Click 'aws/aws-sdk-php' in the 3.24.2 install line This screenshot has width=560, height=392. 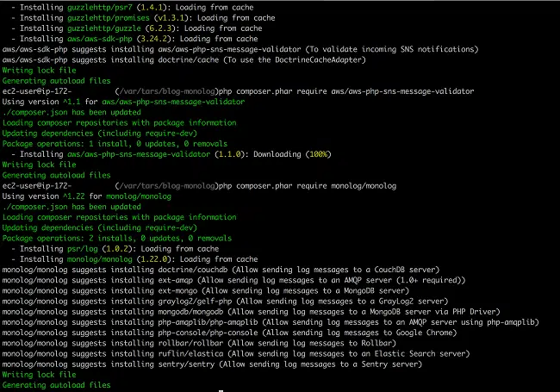click(100, 39)
